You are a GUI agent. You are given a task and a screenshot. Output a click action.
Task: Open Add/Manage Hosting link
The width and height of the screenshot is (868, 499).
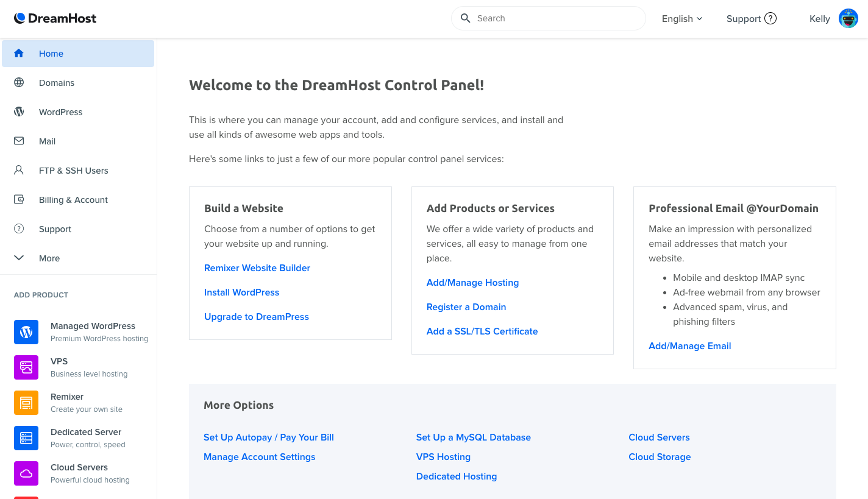point(472,283)
